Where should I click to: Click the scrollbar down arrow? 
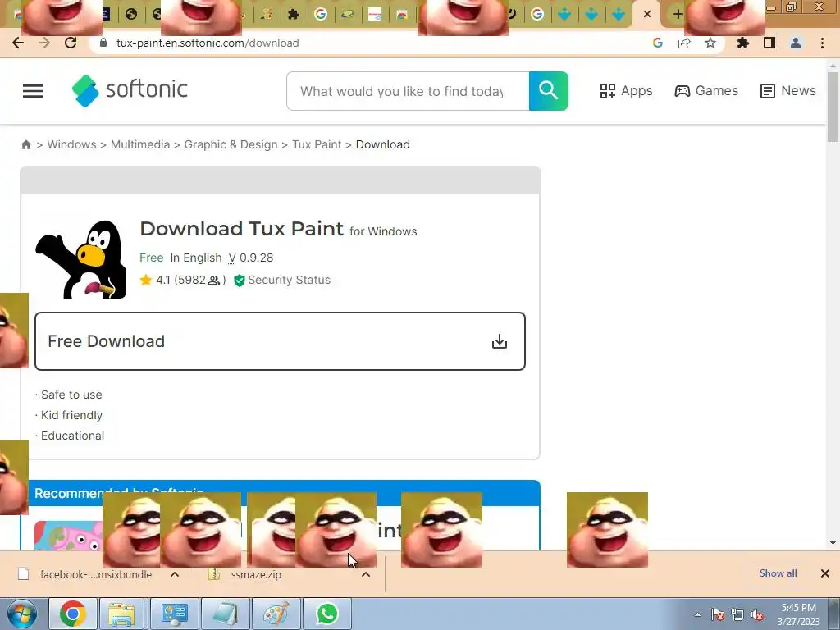[833, 543]
